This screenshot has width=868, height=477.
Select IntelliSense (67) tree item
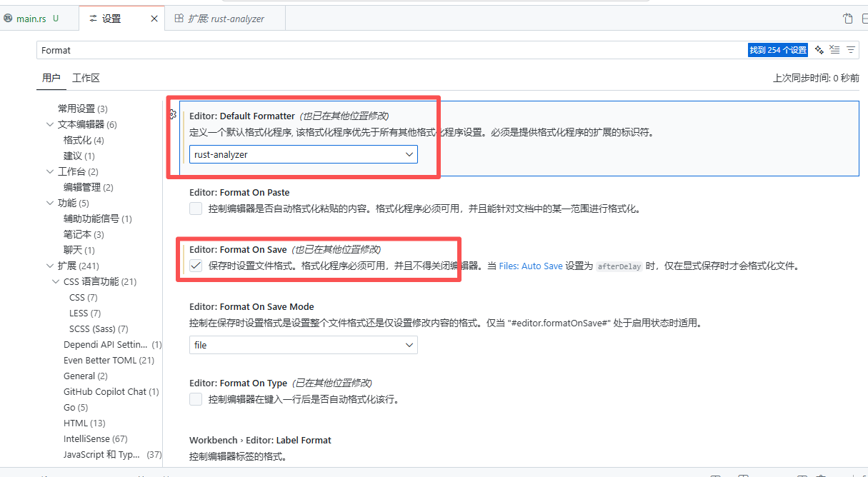click(95, 438)
